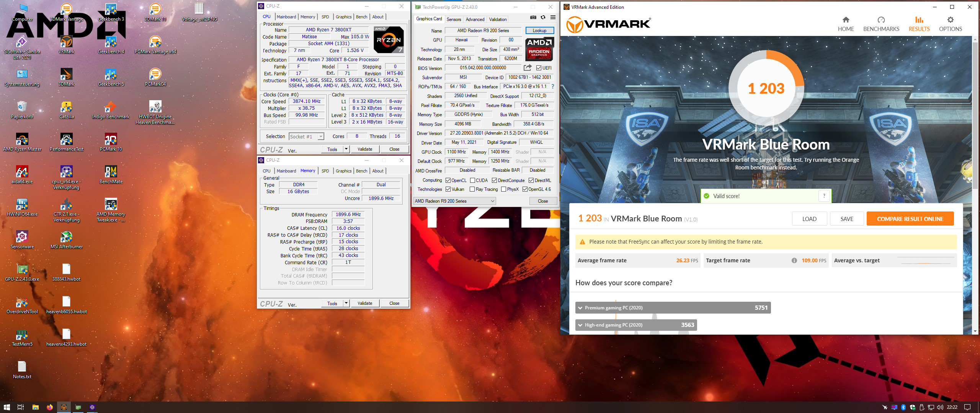
Task: Open Graphics tab in bottom CPU-Z window
Action: [343, 171]
